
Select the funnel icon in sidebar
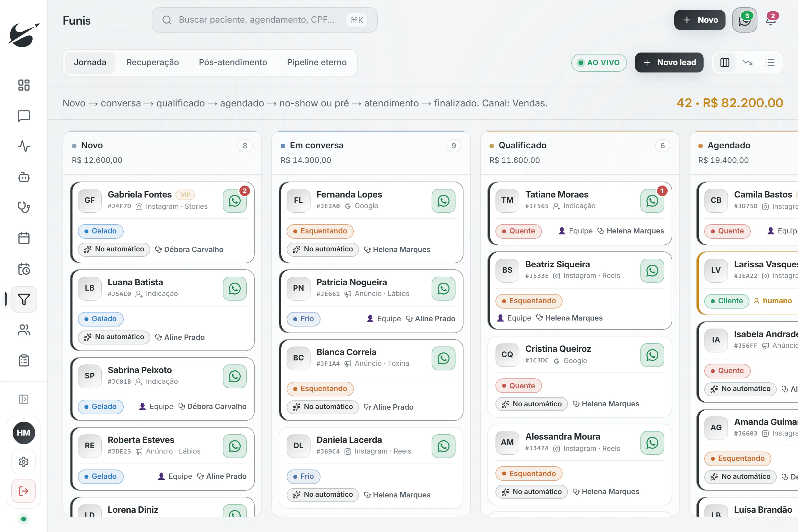[24, 299]
